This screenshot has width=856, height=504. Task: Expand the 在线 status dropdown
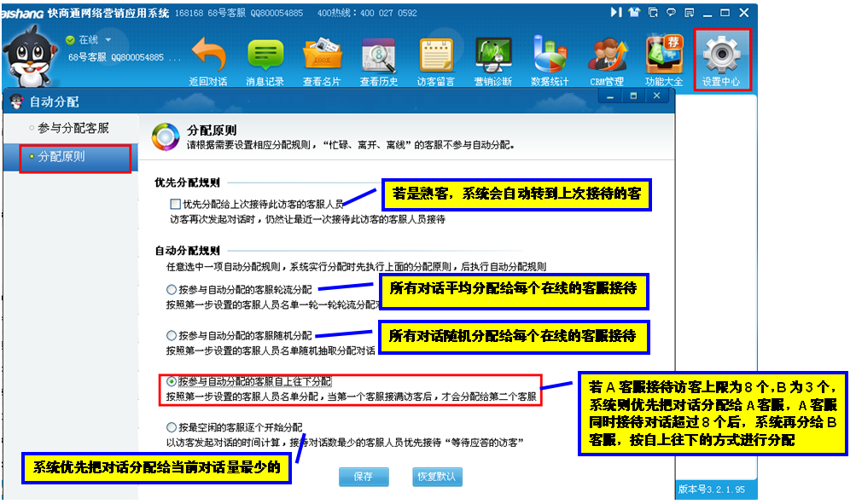108,40
